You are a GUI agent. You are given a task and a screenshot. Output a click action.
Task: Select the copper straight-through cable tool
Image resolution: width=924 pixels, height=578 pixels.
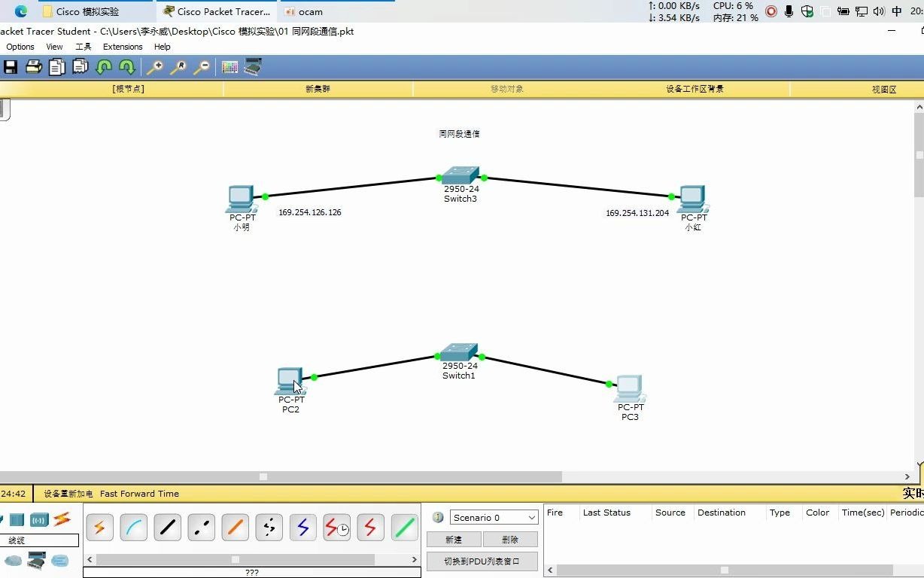click(167, 528)
